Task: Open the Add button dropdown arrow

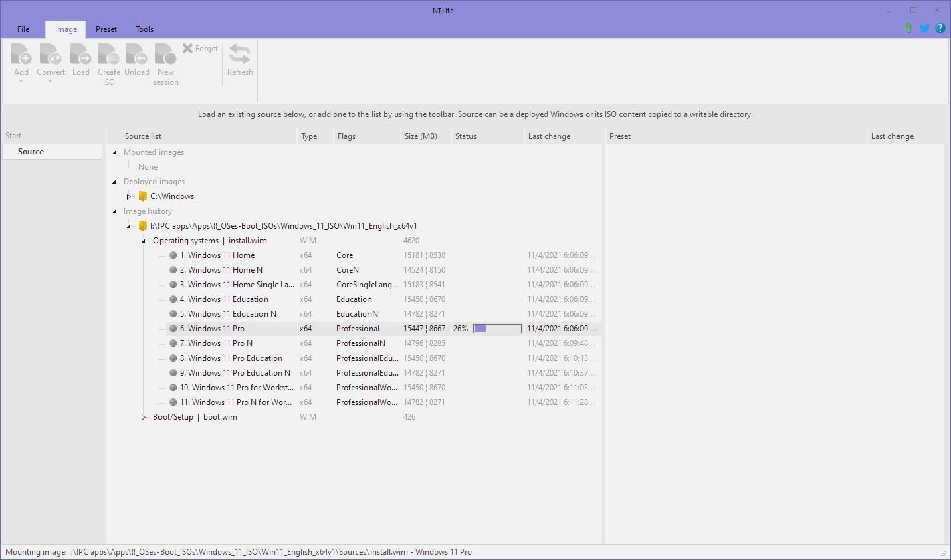Action: point(21,82)
